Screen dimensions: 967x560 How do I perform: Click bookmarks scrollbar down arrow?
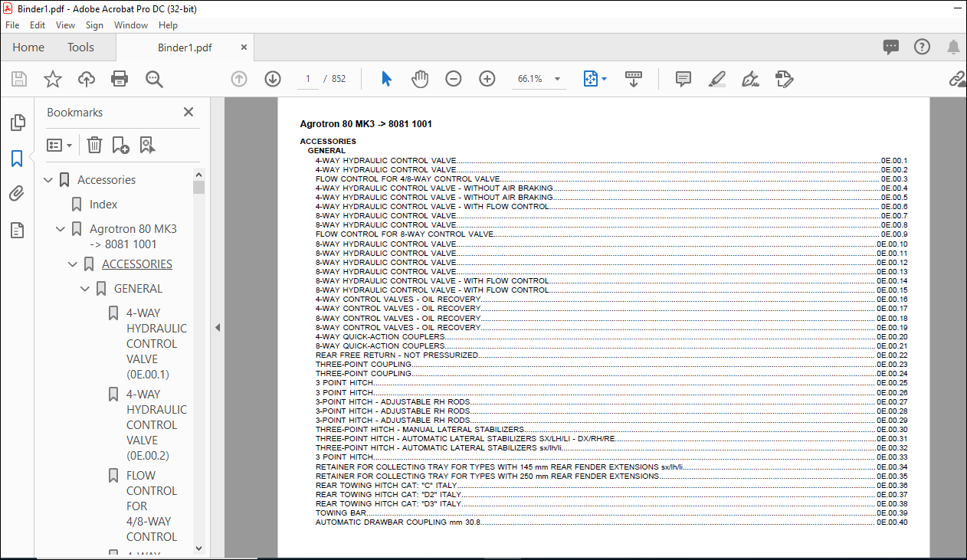coord(199,548)
